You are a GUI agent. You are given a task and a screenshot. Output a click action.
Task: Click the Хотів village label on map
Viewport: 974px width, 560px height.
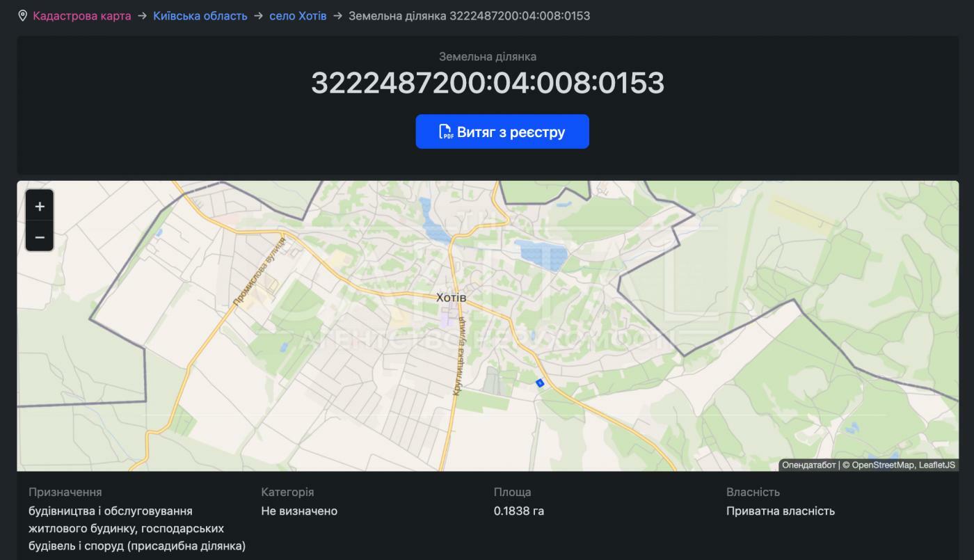(x=451, y=298)
